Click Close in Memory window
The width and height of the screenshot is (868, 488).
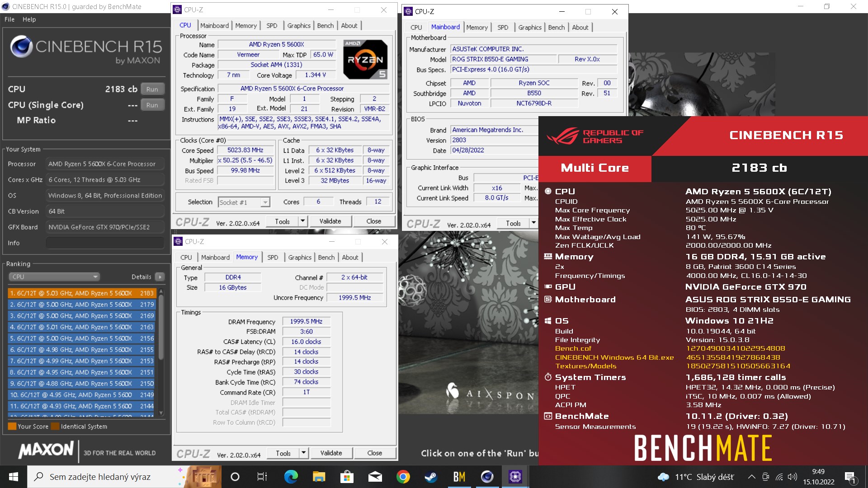[375, 453]
